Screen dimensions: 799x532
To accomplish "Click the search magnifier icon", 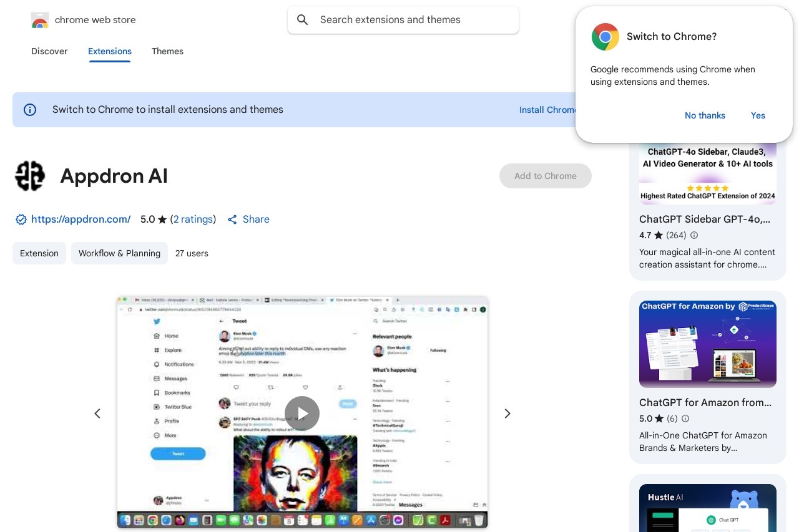I will pyautogui.click(x=303, y=20).
